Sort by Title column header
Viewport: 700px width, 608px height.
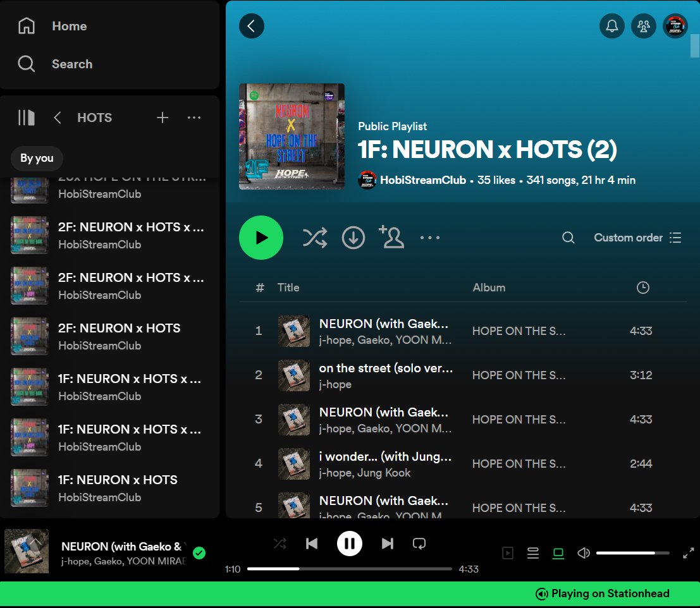[x=288, y=288]
